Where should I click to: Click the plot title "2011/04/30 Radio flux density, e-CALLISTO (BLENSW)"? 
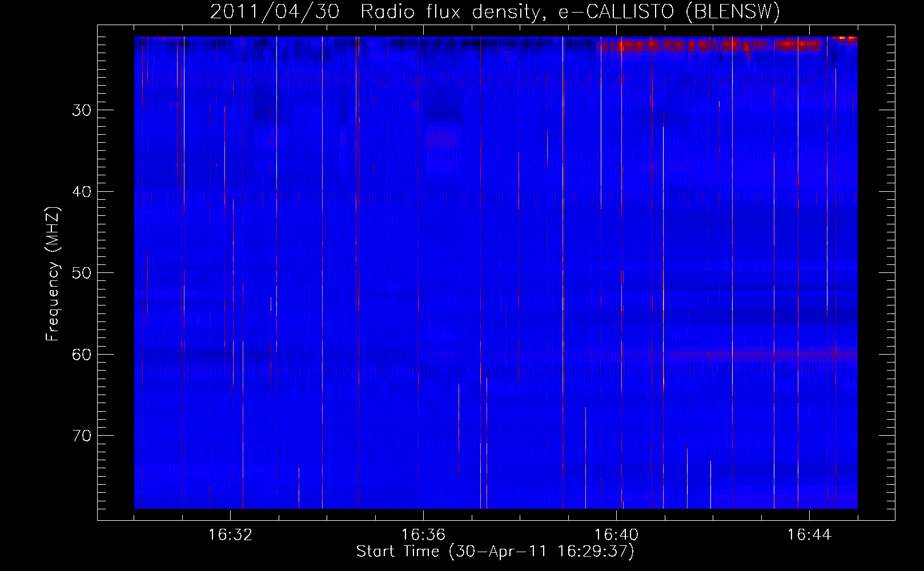coord(495,11)
